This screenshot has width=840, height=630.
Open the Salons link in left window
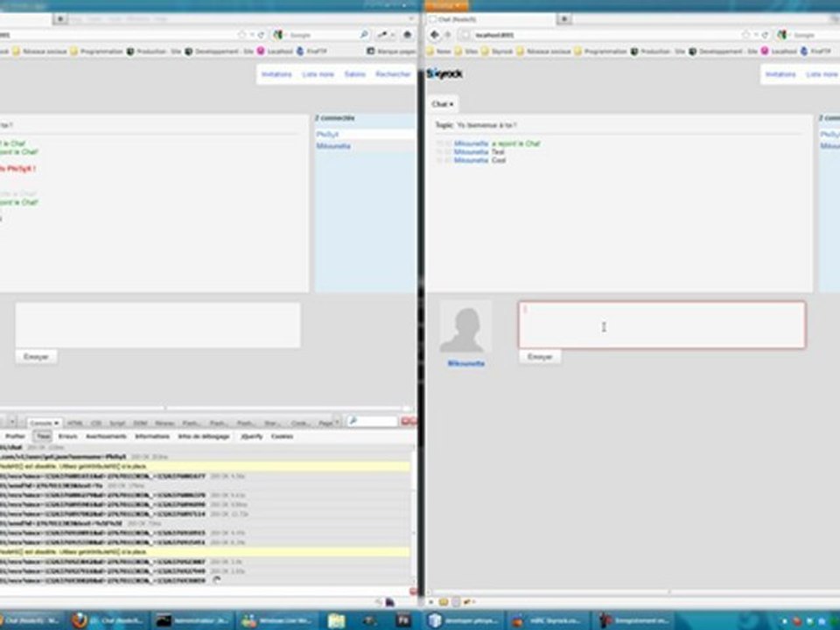[x=354, y=73]
